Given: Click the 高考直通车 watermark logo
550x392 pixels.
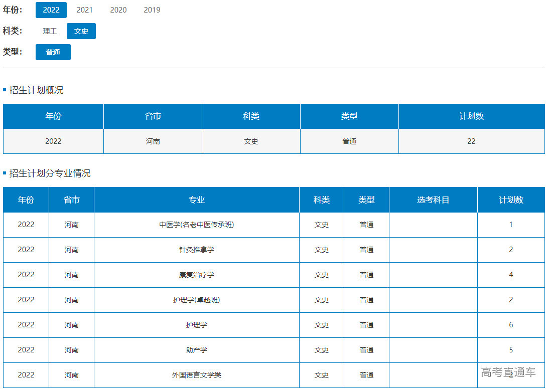Looking at the screenshot, I should coord(508,372).
